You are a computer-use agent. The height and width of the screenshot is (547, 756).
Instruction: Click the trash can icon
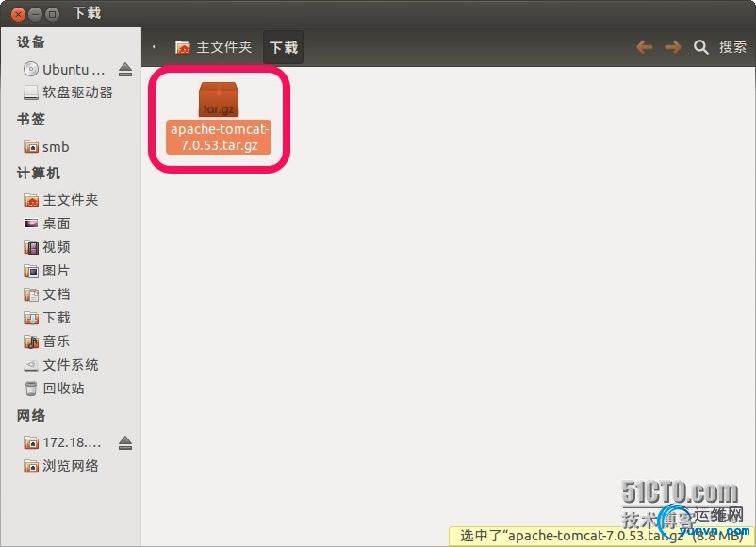[31, 389]
